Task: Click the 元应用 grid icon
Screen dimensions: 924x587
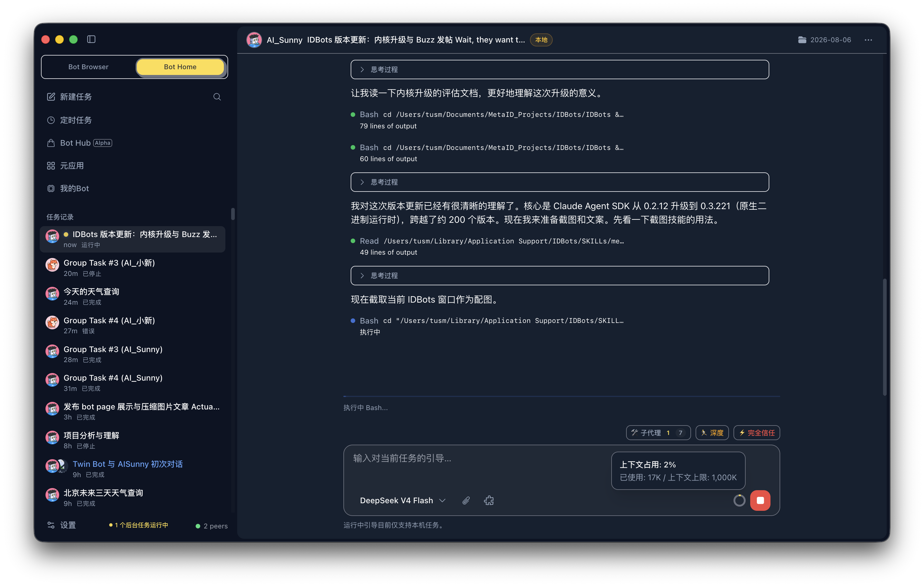Action: click(x=51, y=166)
